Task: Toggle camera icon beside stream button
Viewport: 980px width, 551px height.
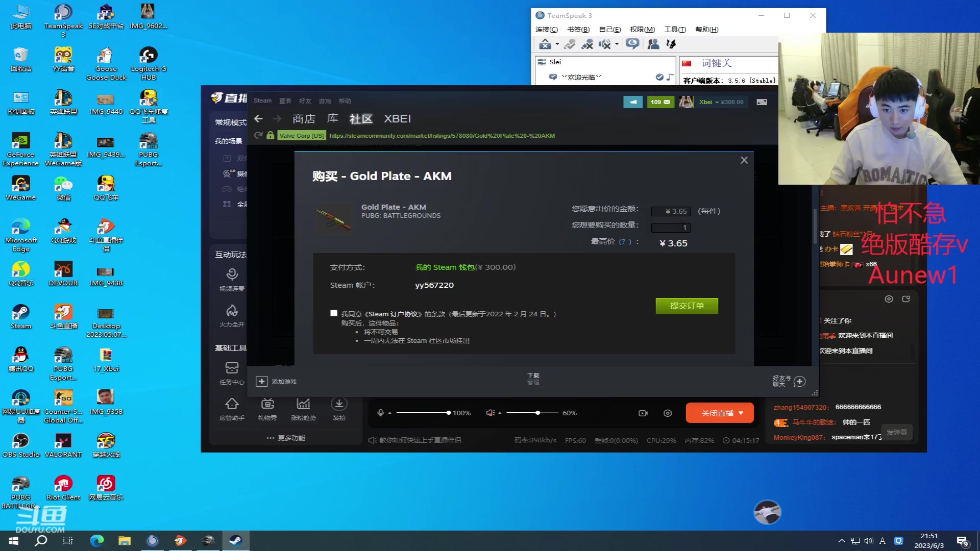Action: (643, 413)
